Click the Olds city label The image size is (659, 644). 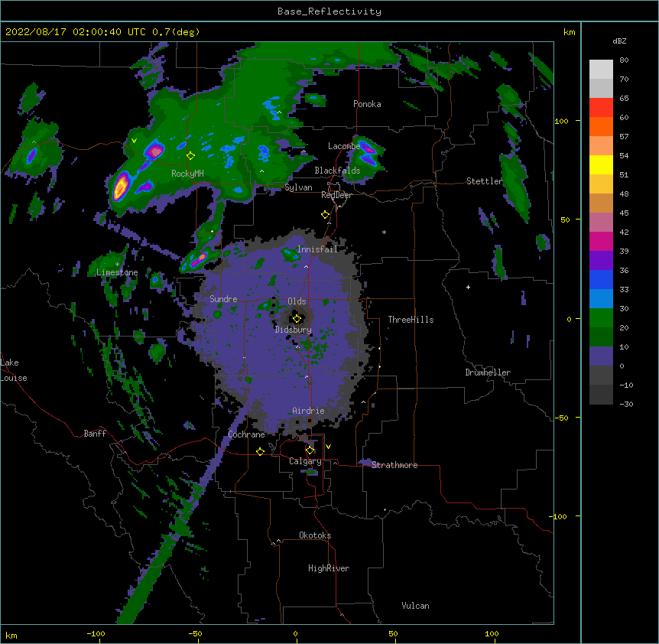point(297,301)
